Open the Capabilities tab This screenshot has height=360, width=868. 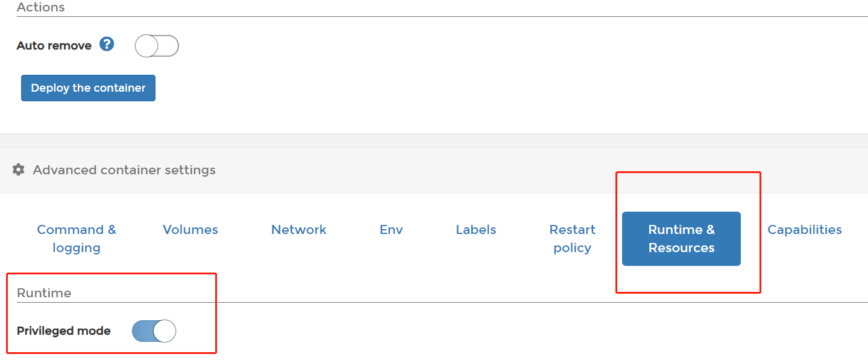[804, 230]
